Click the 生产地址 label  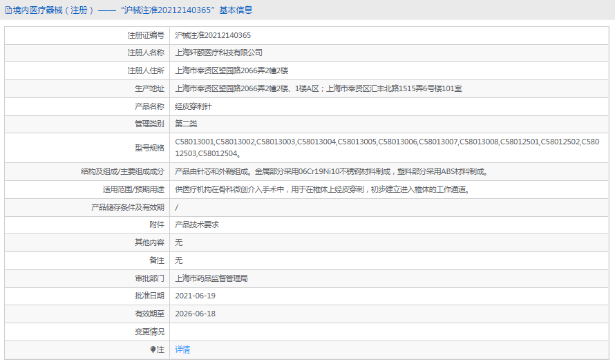[x=149, y=88]
